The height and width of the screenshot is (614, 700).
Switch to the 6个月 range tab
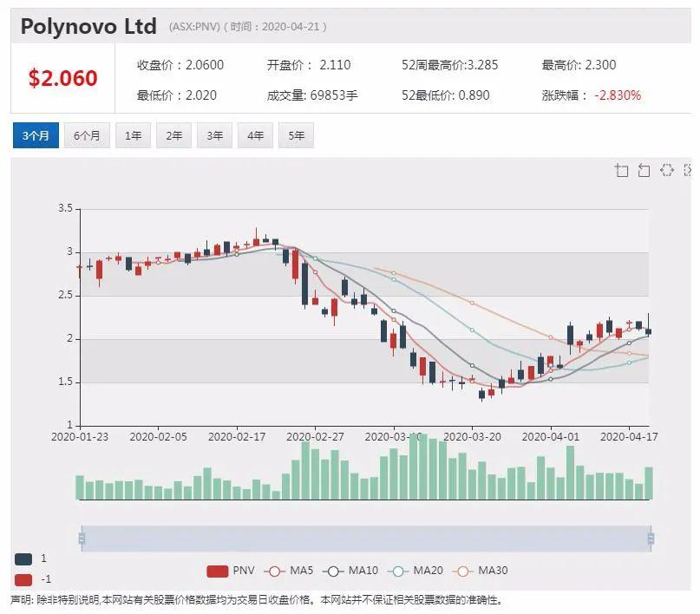87,135
